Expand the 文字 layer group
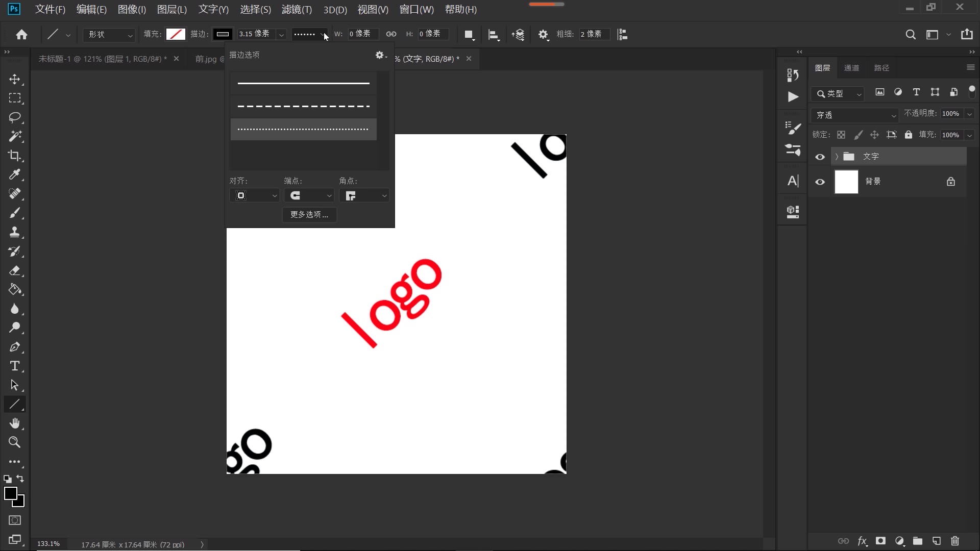 pyautogui.click(x=837, y=157)
